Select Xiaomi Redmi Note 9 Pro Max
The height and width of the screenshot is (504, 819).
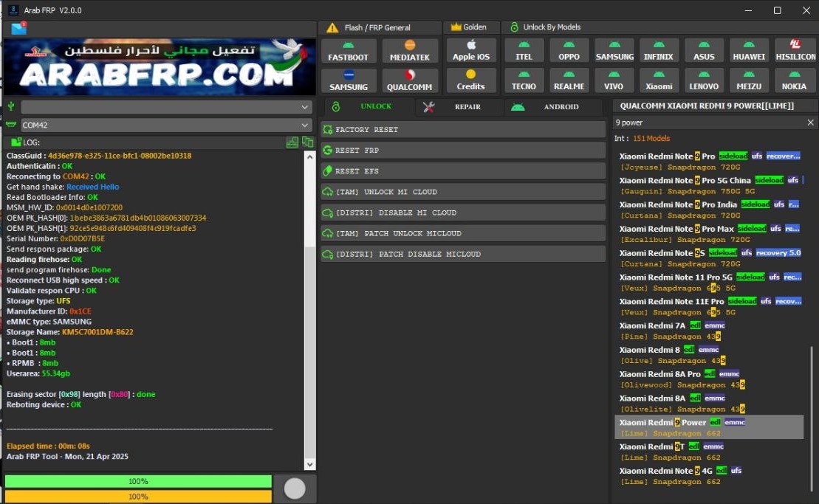point(709,234)
